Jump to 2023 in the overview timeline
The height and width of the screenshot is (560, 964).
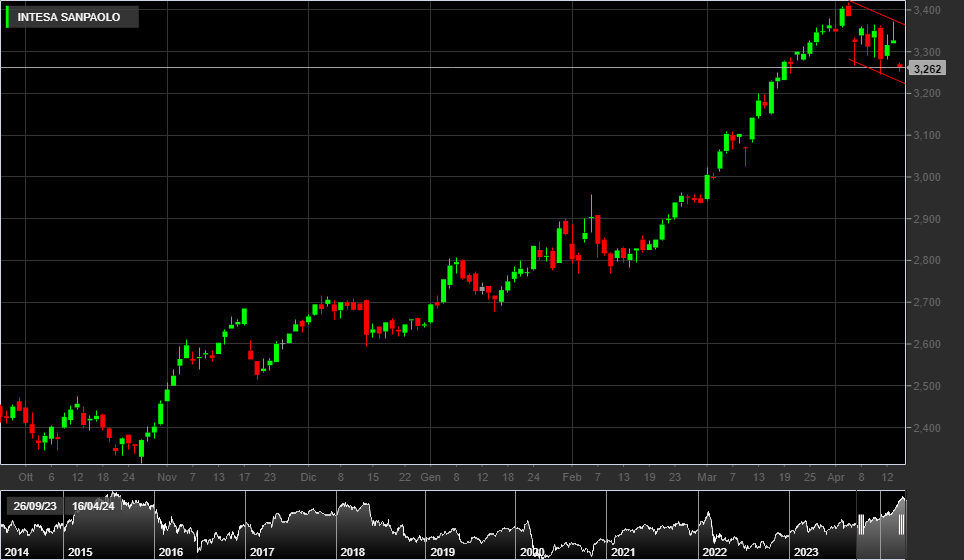[806, 552]
